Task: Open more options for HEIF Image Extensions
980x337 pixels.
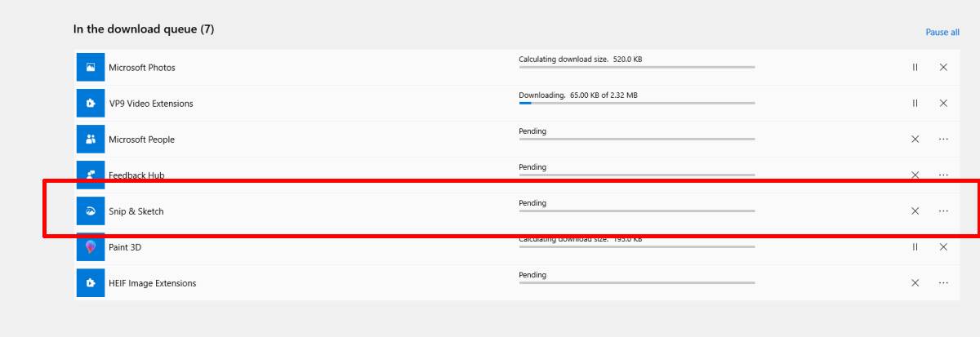Action: 943,282
